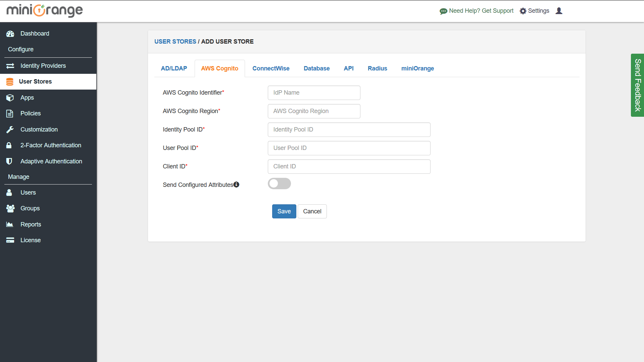Screen dimensions: 644x362
Task: Focus the AWS Cognito Region input field
Action: pyautogui.click(x=314, y=111)
